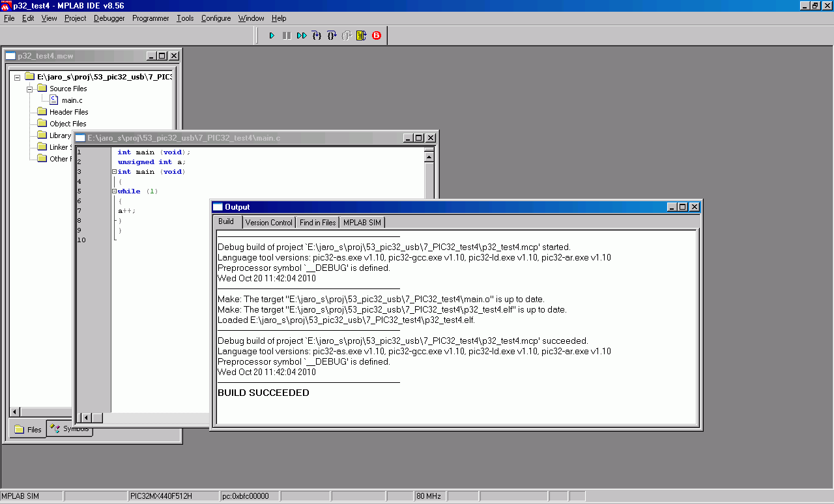The image size is (834, 504).
Task: Collapse the main function code fold
Action: click(x=114, y=172)
